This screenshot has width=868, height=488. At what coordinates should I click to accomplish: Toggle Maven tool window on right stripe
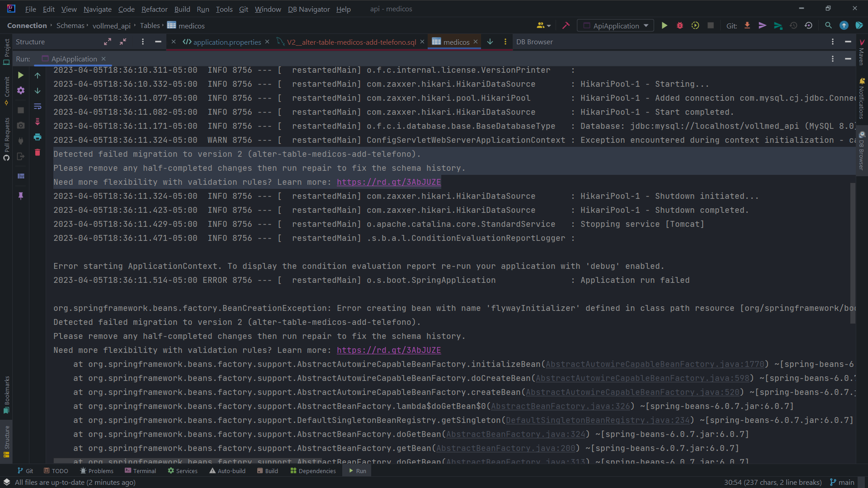(x=862, y=52)
